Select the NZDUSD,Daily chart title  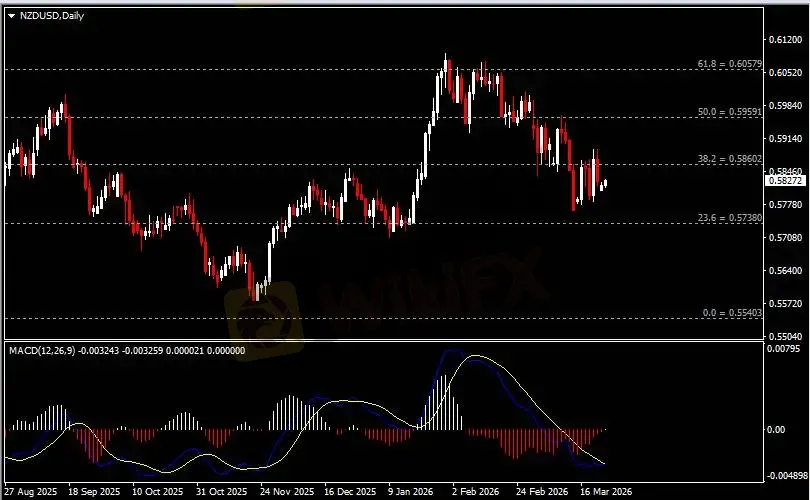tap(52, 16)
